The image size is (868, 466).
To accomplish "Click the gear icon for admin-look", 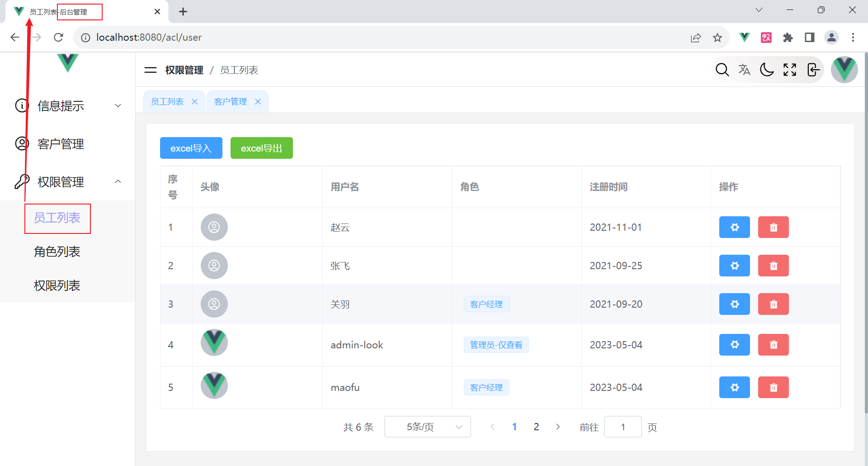I will click(x=734, y=344).
